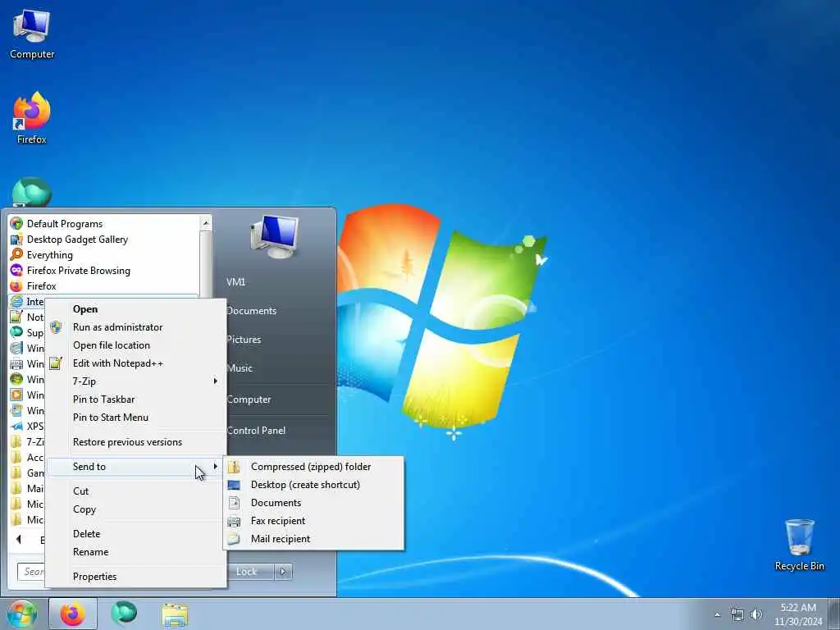Click the Back arrow in programs list
Viewport: 840px width, 630px height.
pos(19,540)
